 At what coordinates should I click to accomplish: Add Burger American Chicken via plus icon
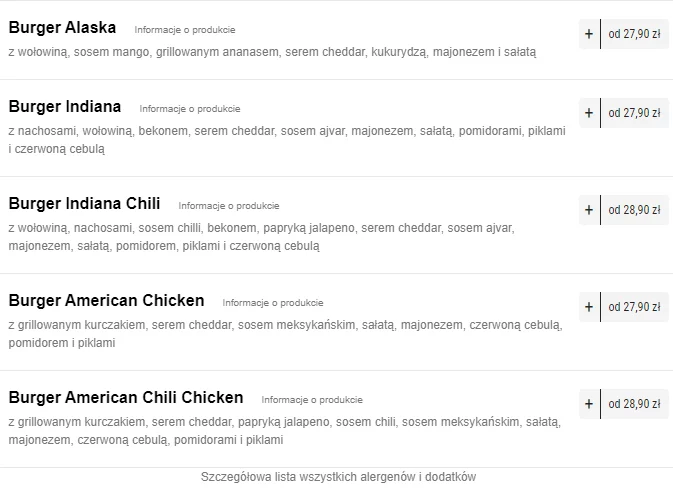pyautogui.click(x=589, y=307)
